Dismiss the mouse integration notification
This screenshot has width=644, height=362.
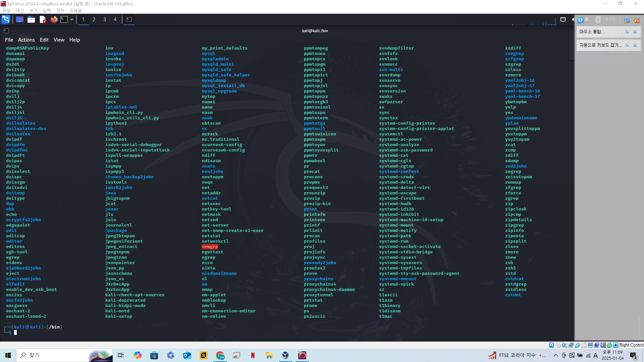[635, 32]
